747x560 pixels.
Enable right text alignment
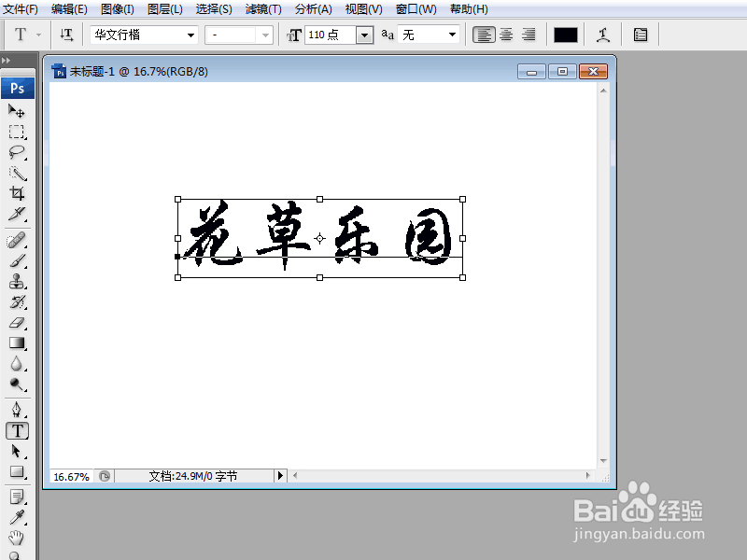pos(528,34)
